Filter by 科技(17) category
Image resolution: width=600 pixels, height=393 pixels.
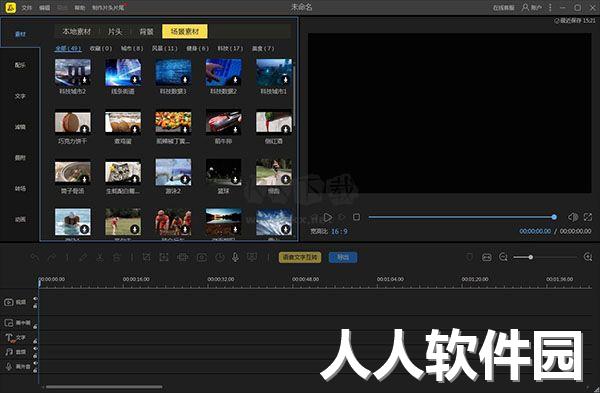tap(230, 48)
